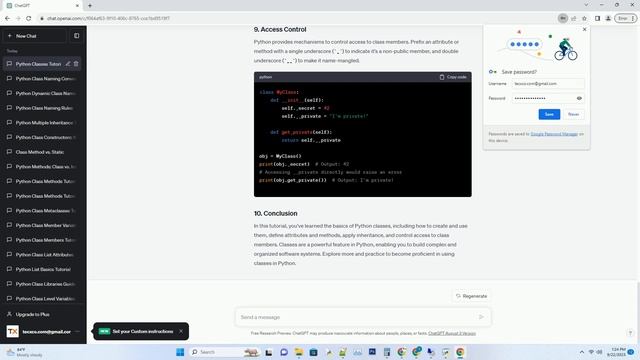Open the weather widget on the taskbar
The width and height of the screenshot is (640, 360).
click(24, 352)
